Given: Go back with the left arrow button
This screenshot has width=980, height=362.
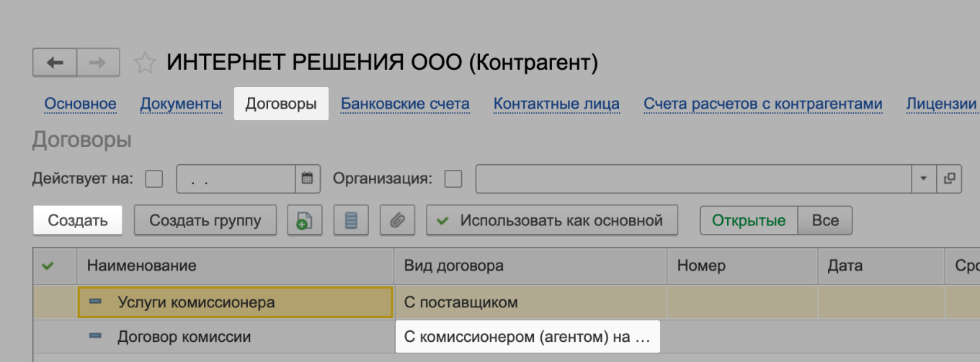Looking at the screenshot, I should [55, 63].
